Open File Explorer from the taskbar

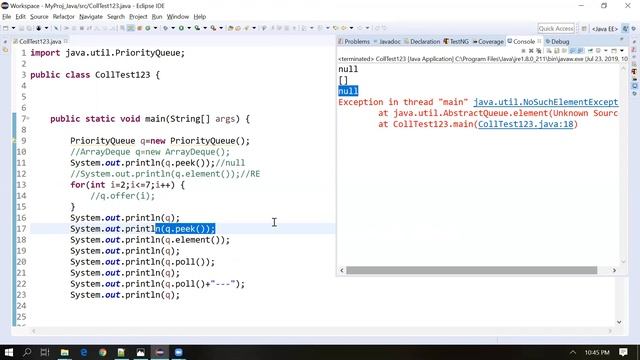click(x=64, y=352)
